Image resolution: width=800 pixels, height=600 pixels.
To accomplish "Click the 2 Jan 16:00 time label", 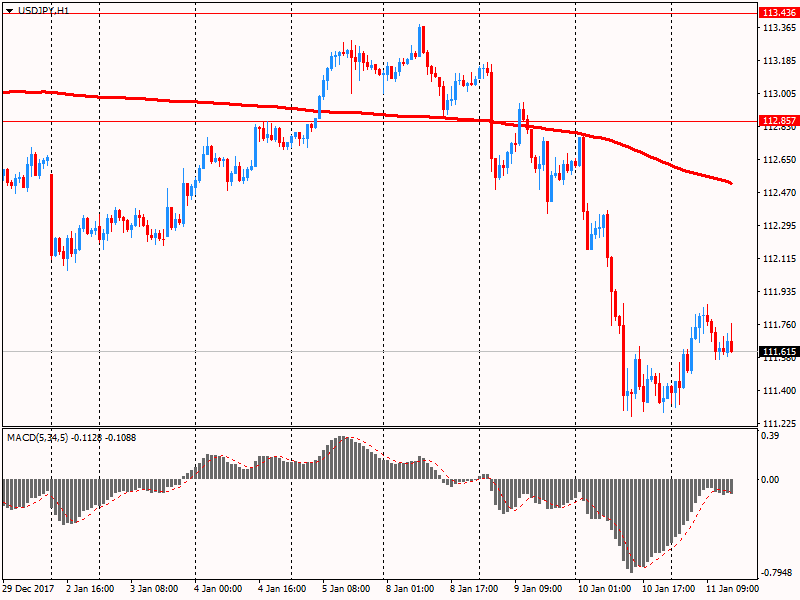I will pos(90,588).
